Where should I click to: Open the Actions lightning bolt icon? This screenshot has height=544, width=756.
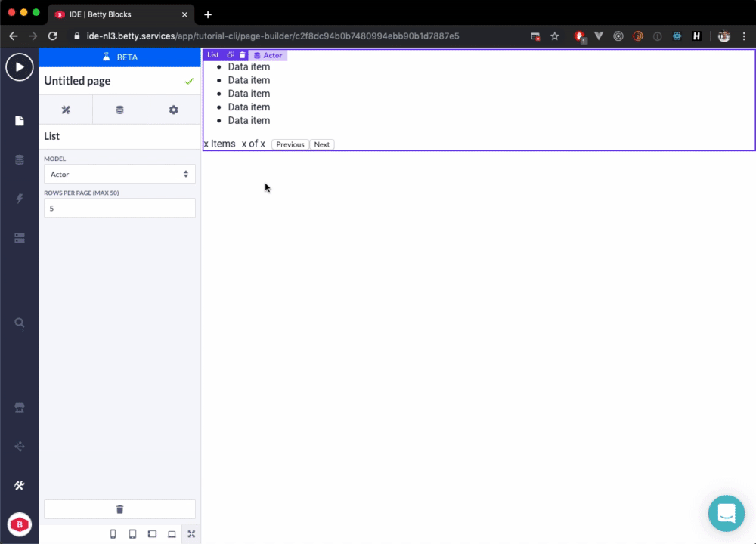(x=20, y=199)
